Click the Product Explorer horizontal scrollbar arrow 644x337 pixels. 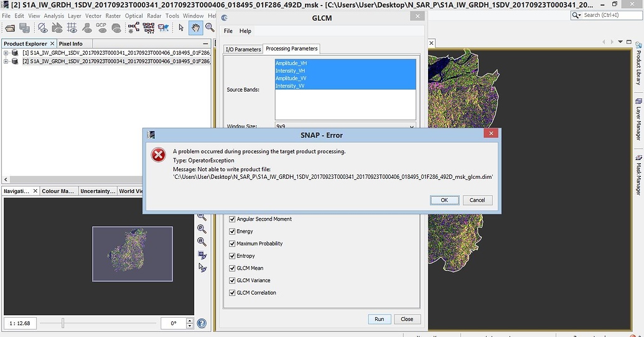pos(6,179)
